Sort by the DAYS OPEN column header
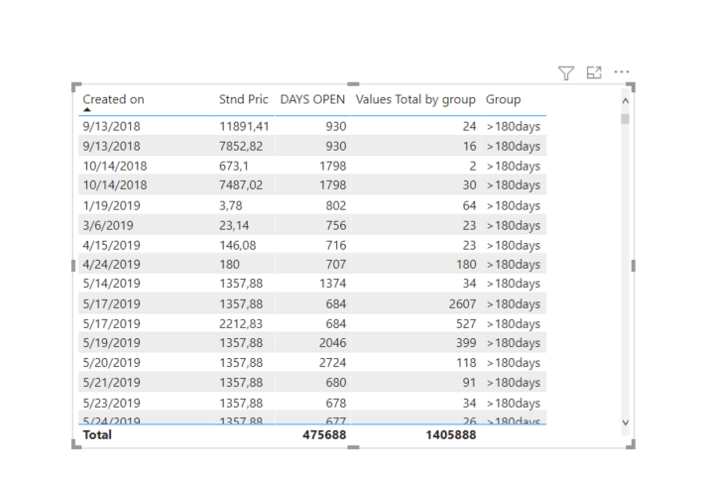Screen dimensions: 703x478 point(312,100)
